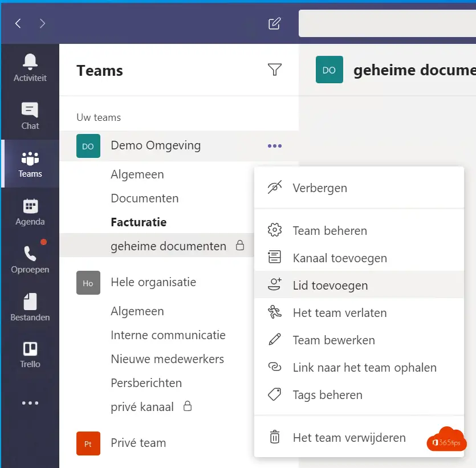Open Algemeen under Hele organisatie

(x=137, y=311)
